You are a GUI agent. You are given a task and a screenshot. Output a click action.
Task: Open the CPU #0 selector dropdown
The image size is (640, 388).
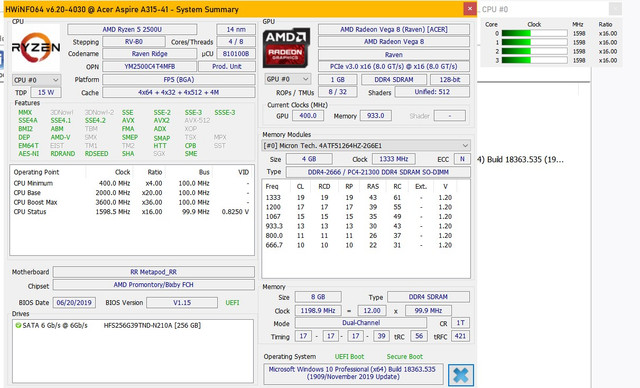click(36, 80)
